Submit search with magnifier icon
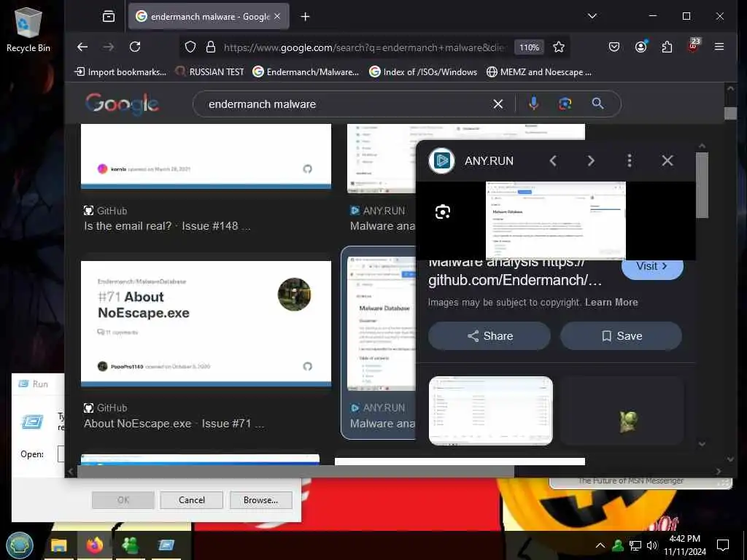 pos(597,104)
